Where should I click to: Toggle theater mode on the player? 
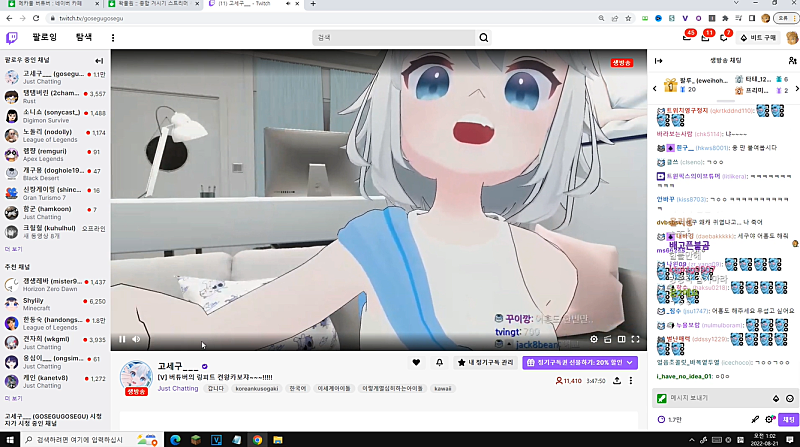[x=621, y=340]
